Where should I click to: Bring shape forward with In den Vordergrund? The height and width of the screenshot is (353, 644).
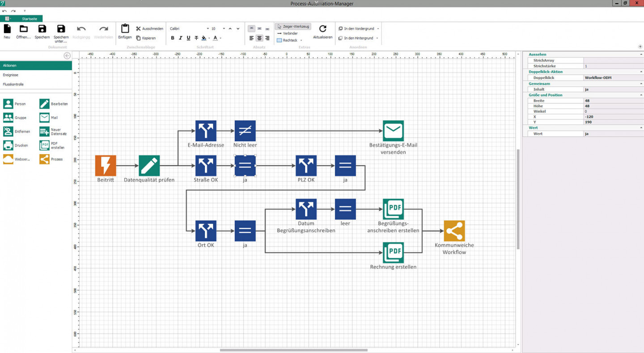(356, 29)
